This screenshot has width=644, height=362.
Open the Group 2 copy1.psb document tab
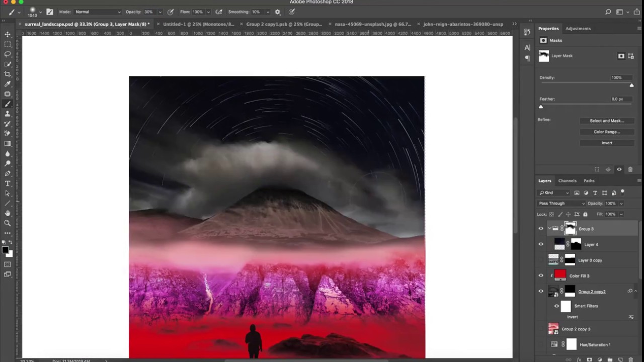[284, 24]
